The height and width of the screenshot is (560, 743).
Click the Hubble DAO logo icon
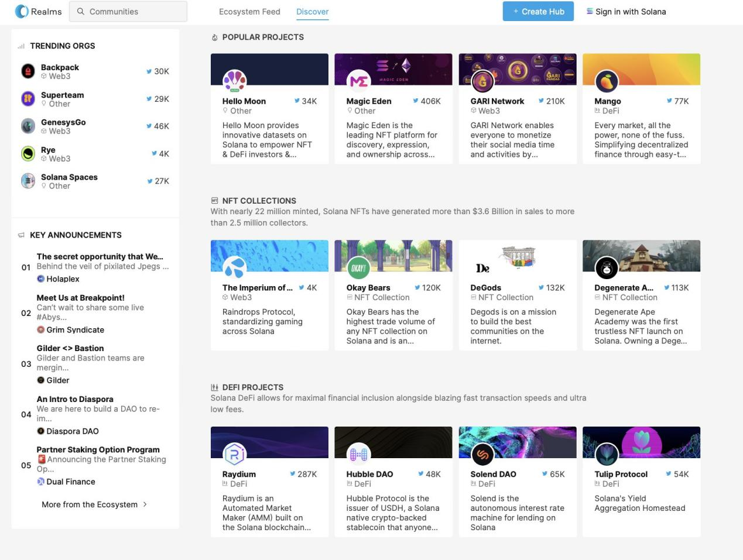coord(358,455)
